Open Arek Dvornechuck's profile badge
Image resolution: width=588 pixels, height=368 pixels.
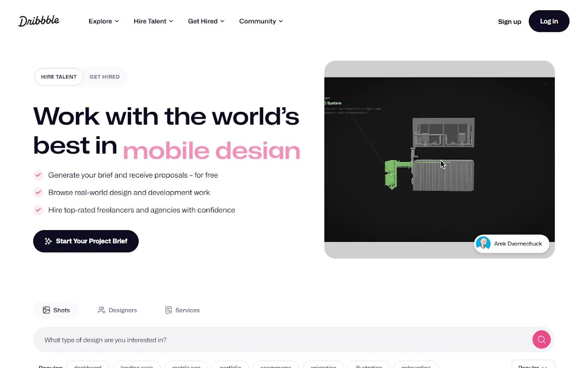coord(512,243)
